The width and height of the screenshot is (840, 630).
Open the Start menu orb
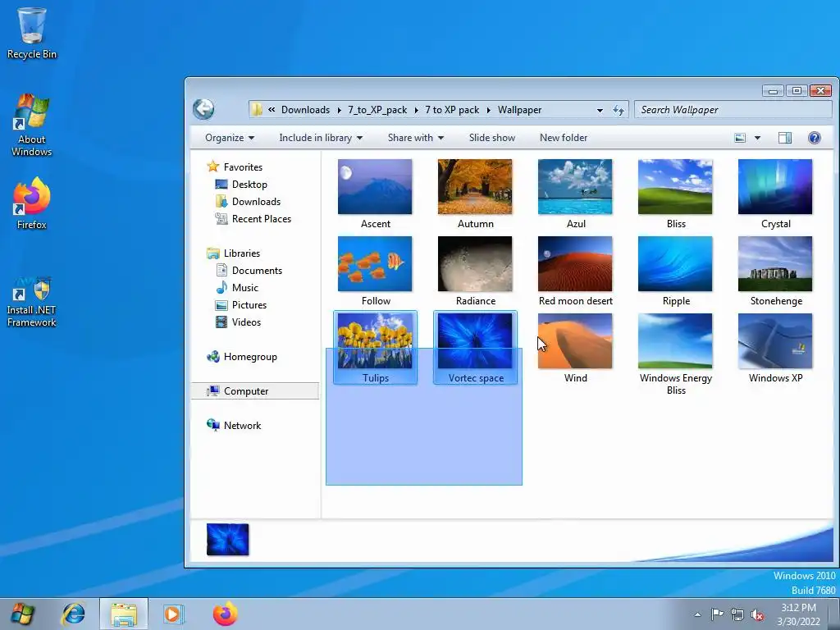[x=22, y=614]
